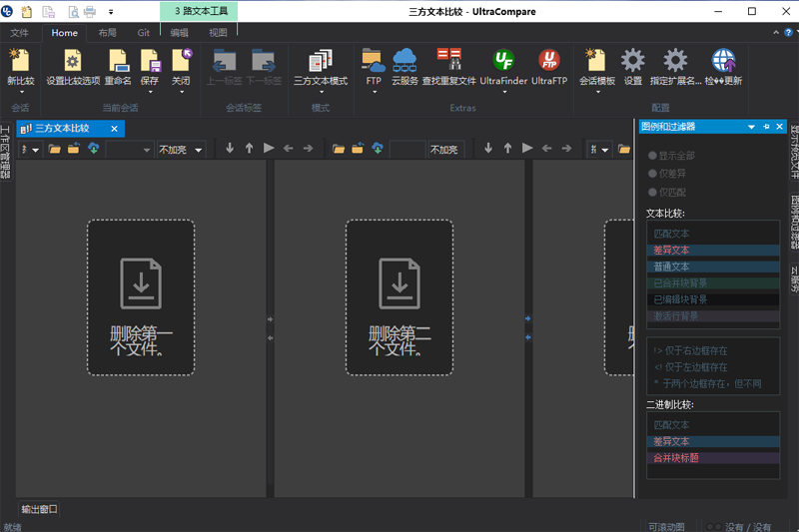Select the 仅差异 radio button
The image size is (799, 532).
pos(653,174)
